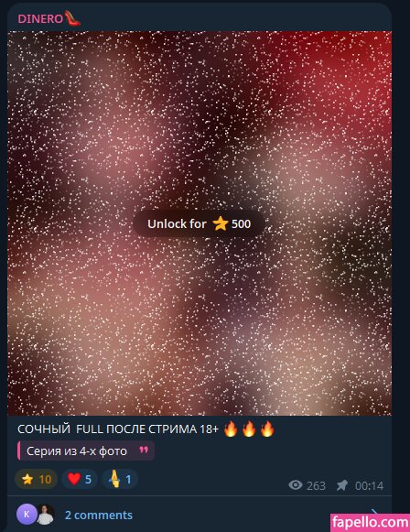Image resolution: width=410 pixels, height=532 pixels.
Task: Expand the quote block 'Серия из 4-х фото'
Action: (86, 451)
